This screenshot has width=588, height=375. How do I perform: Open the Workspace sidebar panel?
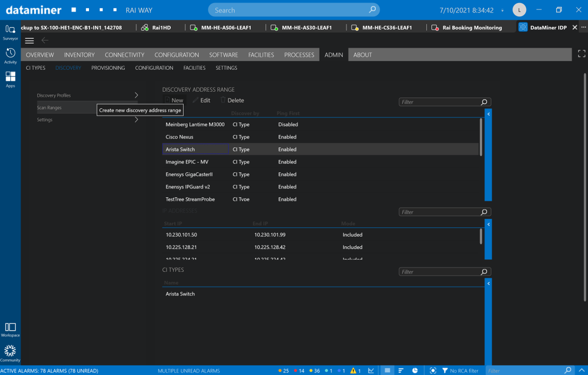(10, 330)
